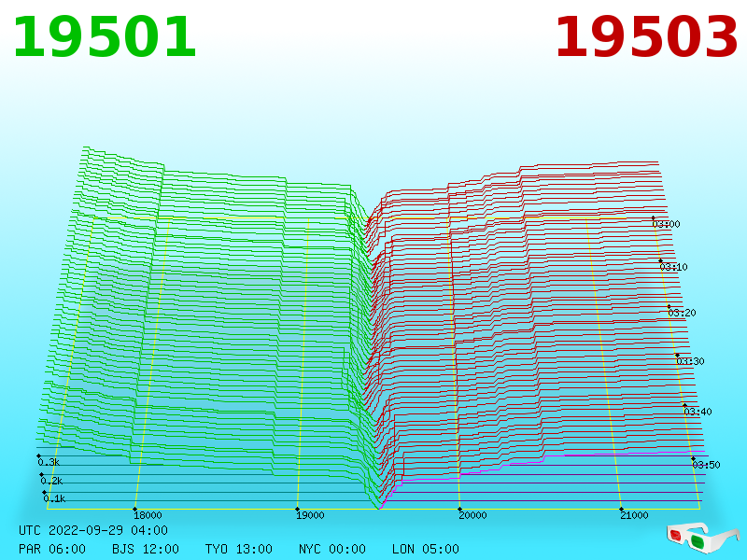
Task: Click the 0.1k volume axis label
Action: [54, 498]
